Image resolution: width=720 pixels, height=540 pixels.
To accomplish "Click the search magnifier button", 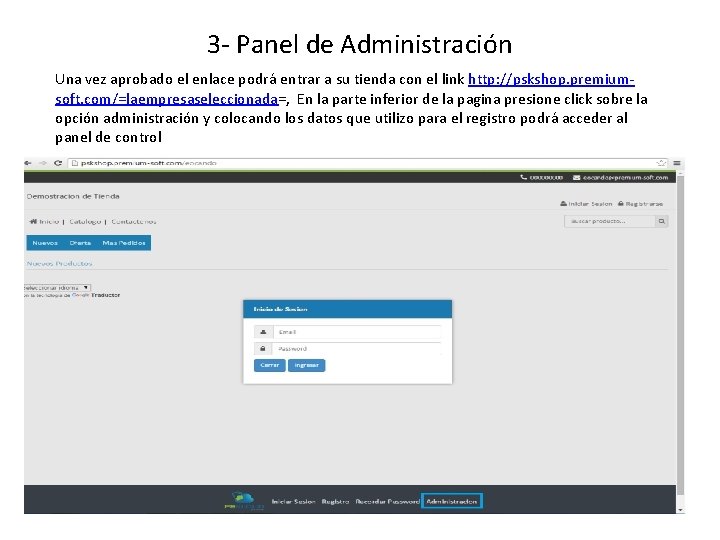I will point(662,221).
